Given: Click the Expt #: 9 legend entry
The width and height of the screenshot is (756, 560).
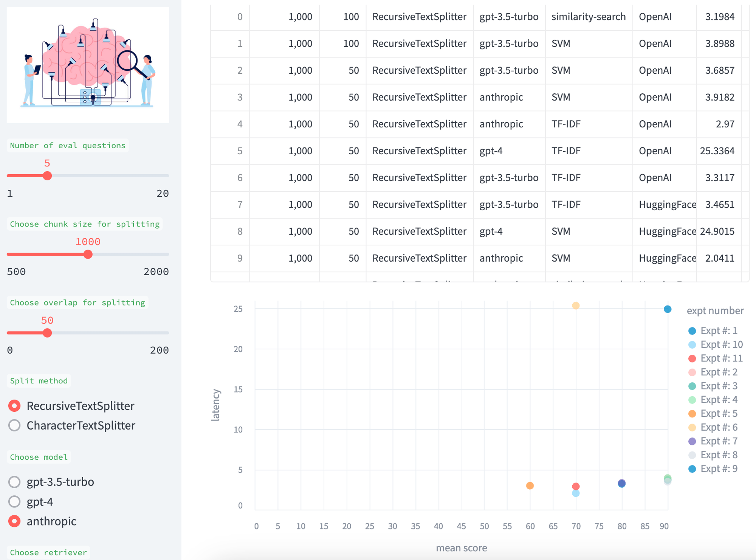Looking at the screenshot, I should [x=719, y=468].
